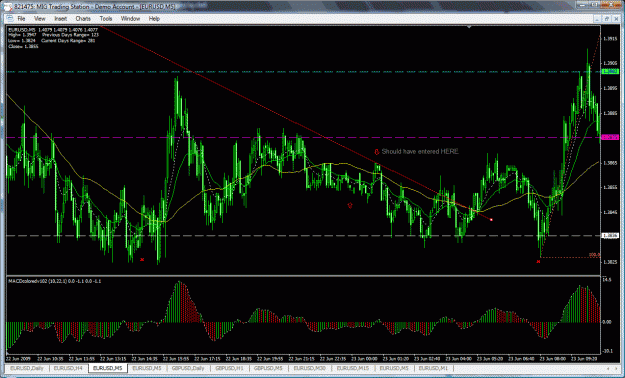
Task: Click the tab bar scroll-left arrow
Action: pyautogui.click(x=607, y=368)
